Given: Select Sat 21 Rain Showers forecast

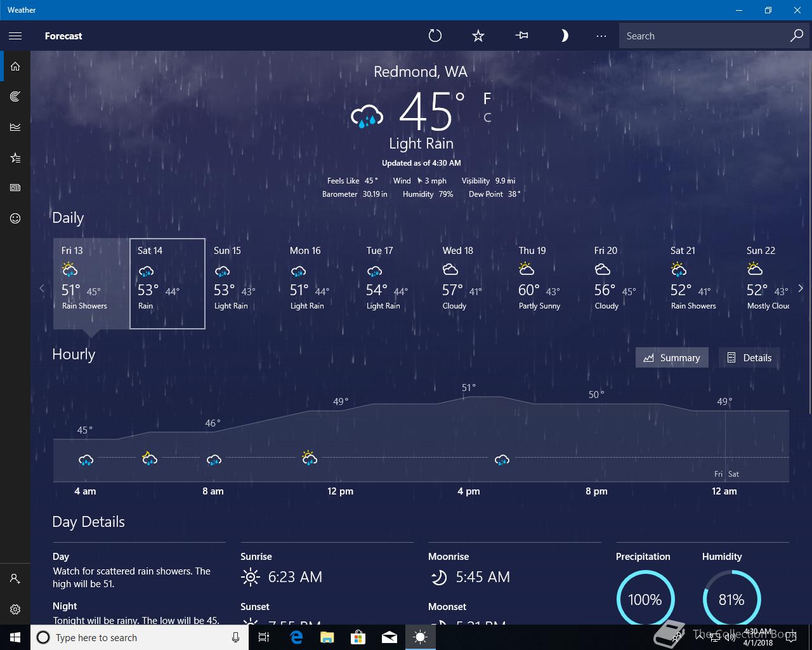Looking at the screenshot, I should coord(700,284).
